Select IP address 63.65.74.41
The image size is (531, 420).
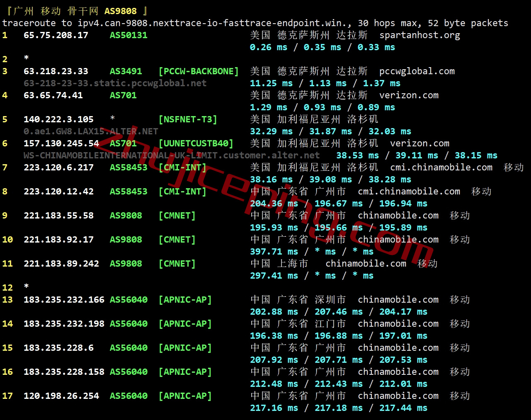[x=53, y=95]
